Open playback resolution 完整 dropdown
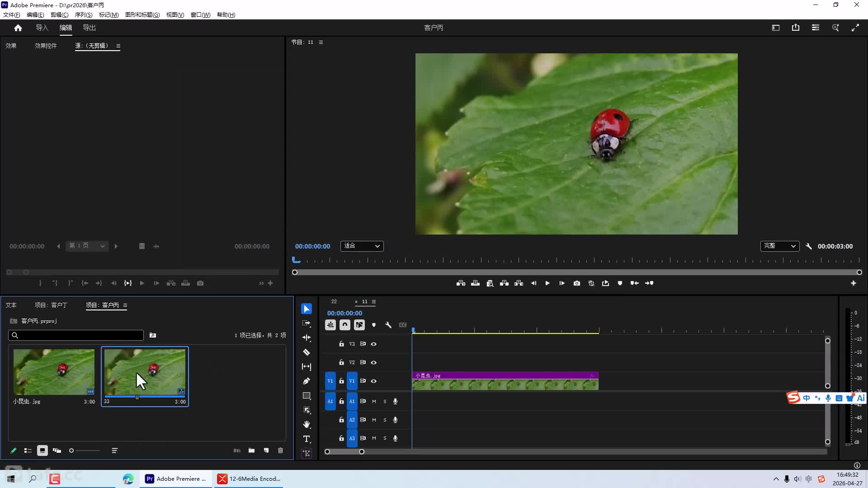 pos(780,246)
